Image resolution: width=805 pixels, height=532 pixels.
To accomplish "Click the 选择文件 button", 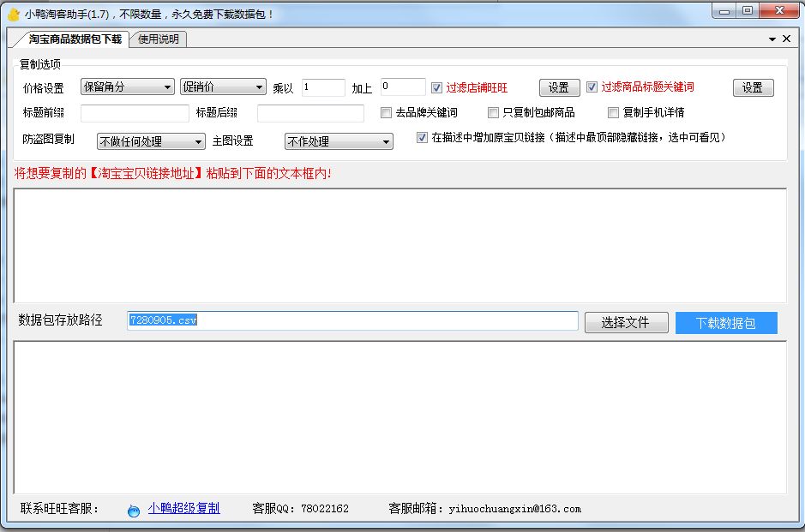I will 625,322.
